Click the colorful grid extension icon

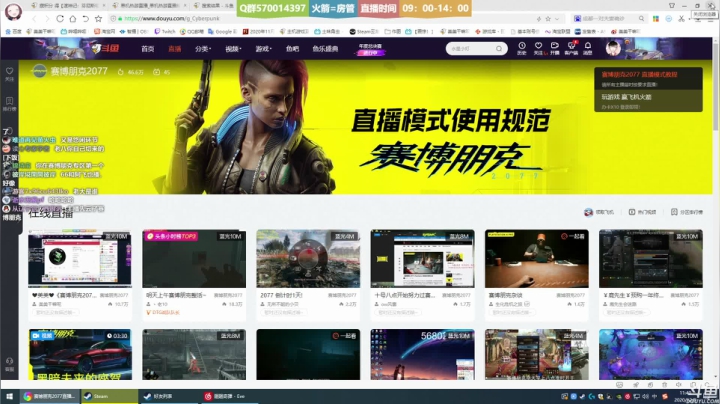point(656,19)
